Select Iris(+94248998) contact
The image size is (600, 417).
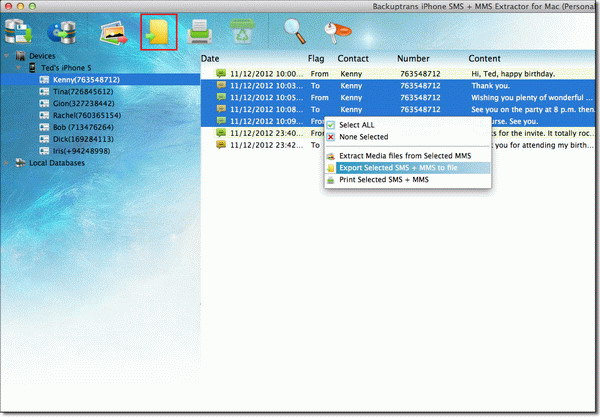point(82,151)
